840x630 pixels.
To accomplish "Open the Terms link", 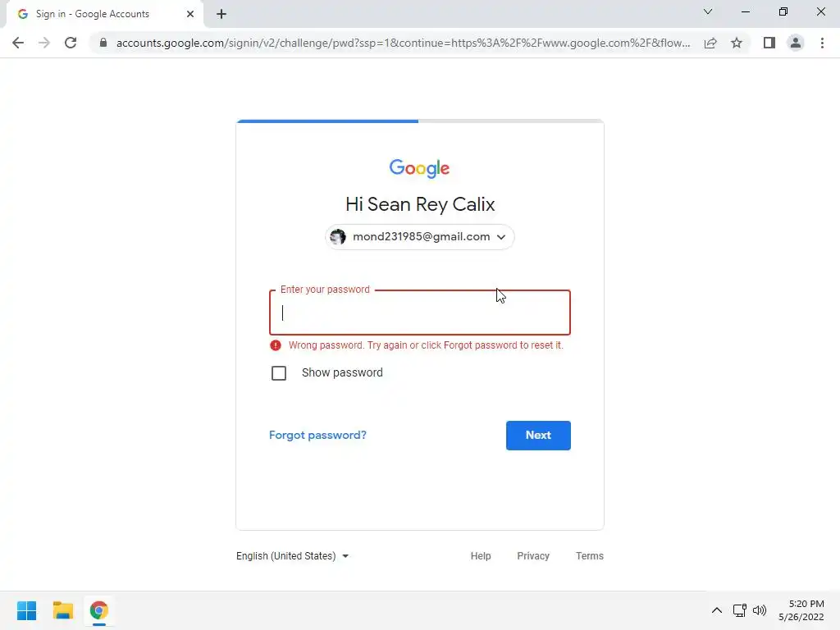I will (x=589, y=556).
